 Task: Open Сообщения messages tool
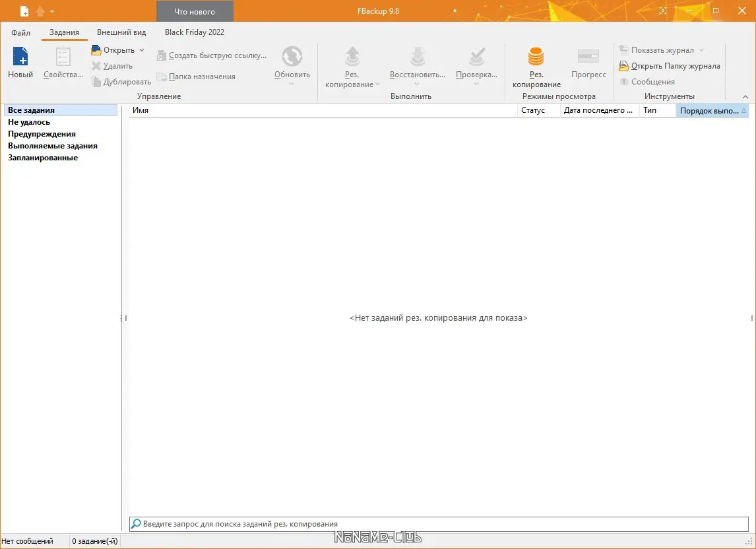tap(647, 82)
